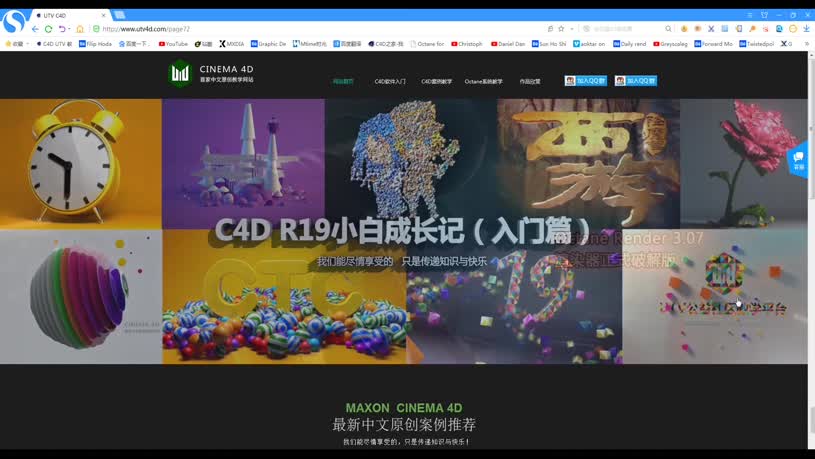Go back with the back arrow
The height and width of the screenshot is (459, 815).
pyautogui.click(x=35, y=29)
